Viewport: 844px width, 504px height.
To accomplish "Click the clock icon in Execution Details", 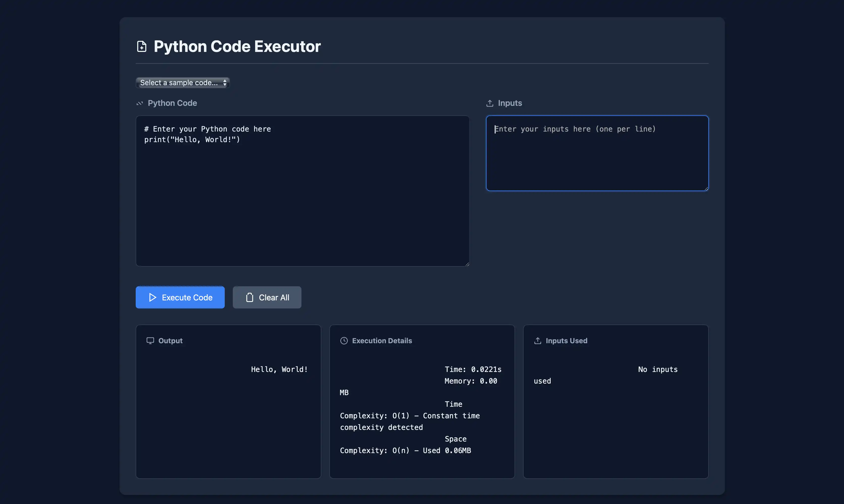I will pyautogui.click(x=344, y=341).
